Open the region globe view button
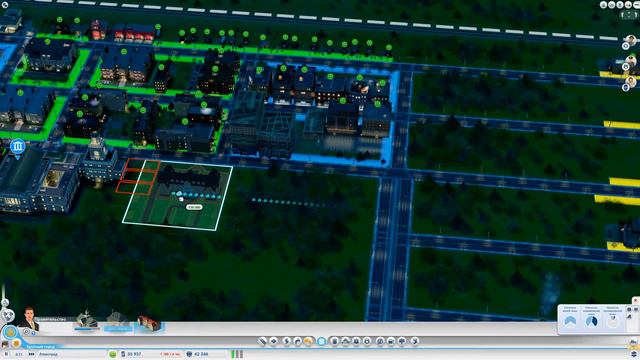The height and width of the screenshot is (360, 640). [x=8, y=316]
